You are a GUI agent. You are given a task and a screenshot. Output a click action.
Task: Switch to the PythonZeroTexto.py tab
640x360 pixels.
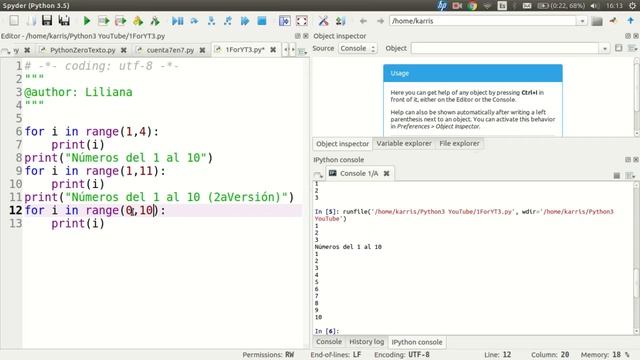coord(82,50)
